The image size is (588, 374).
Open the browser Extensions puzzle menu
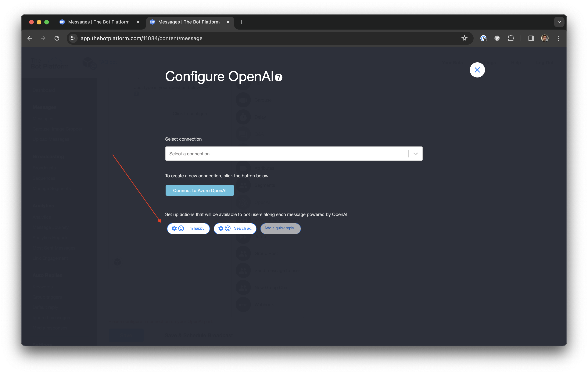pyautogui.click(x=511, y=38)
